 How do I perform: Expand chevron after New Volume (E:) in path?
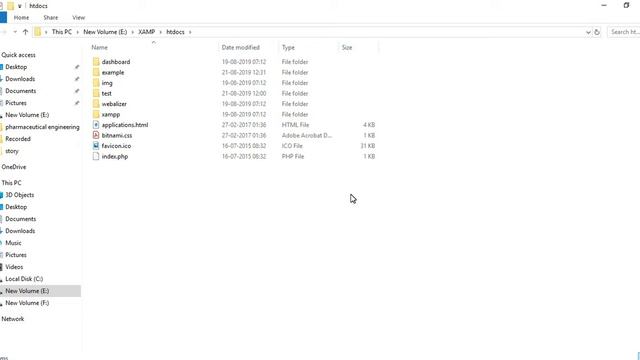point(132,32)
